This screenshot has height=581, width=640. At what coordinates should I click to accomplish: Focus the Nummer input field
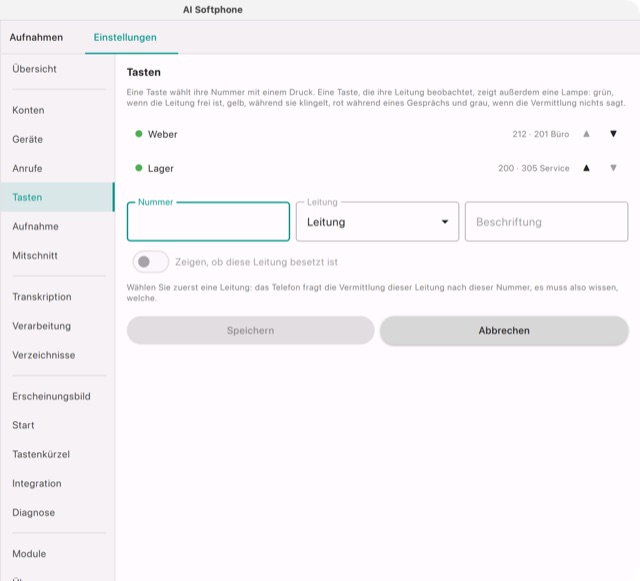[x=208, y=222]
